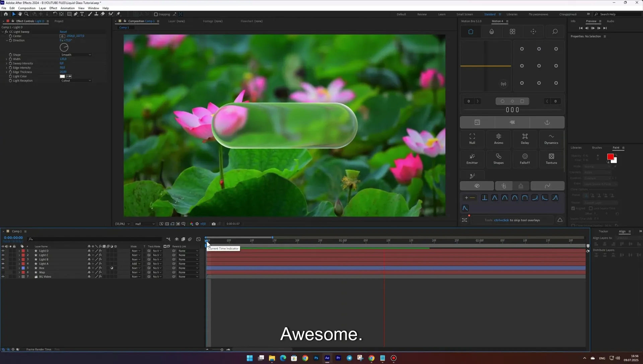Select the Puppet Pin tool

tap(118, 14)
